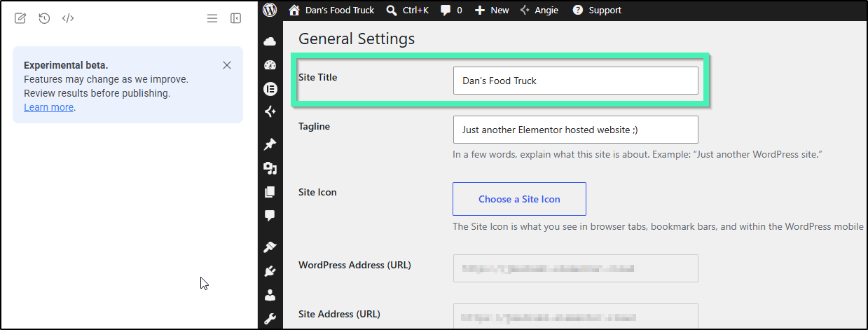Open the Angie sparkle sidebar icon
Screen dimensions: 868x330
click(x=270, y=111)
